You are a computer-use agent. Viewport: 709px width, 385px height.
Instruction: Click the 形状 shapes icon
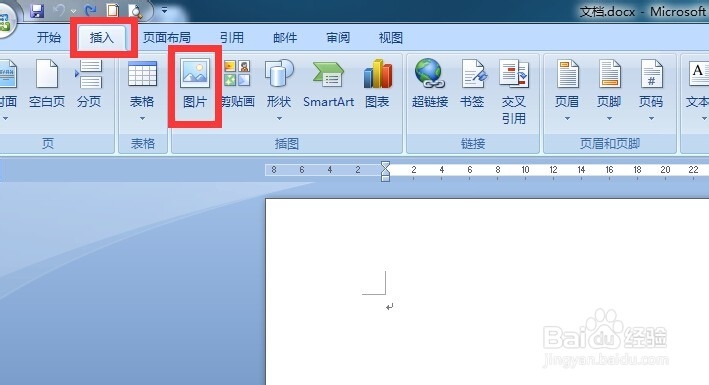[279, 73]
